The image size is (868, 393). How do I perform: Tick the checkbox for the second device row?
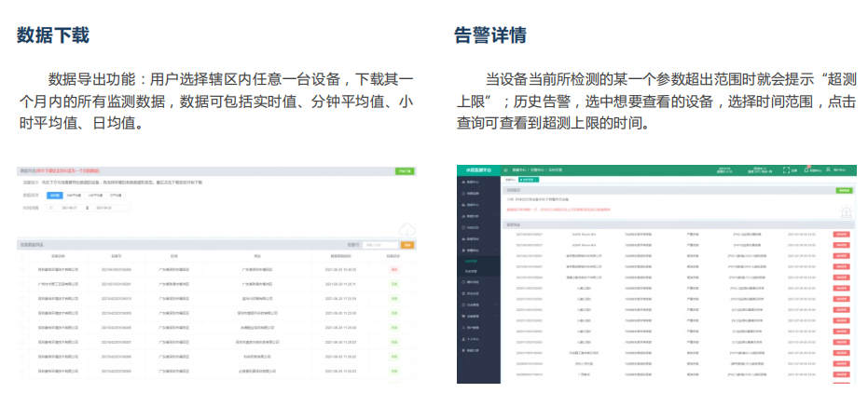tap(22, 283)
